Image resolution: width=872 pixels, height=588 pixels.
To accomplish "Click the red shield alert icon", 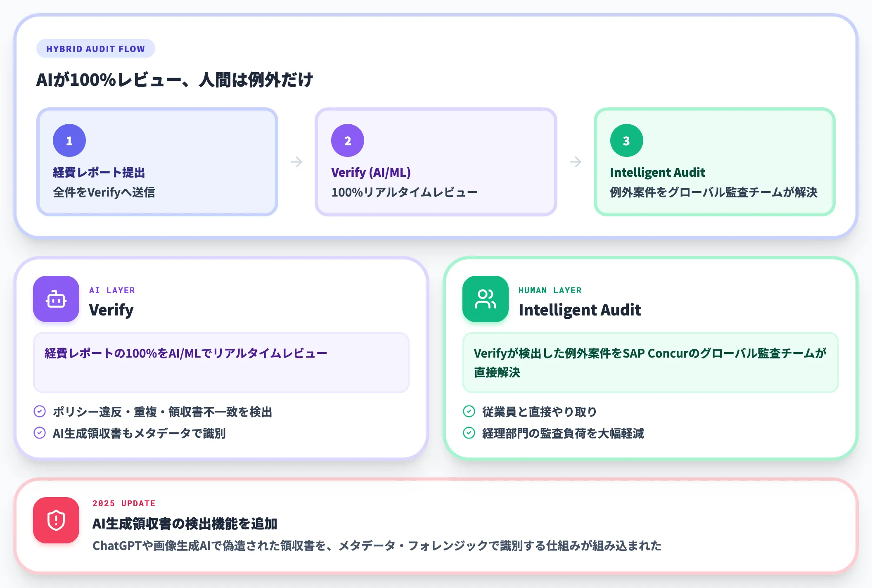I will click(56, 520).
